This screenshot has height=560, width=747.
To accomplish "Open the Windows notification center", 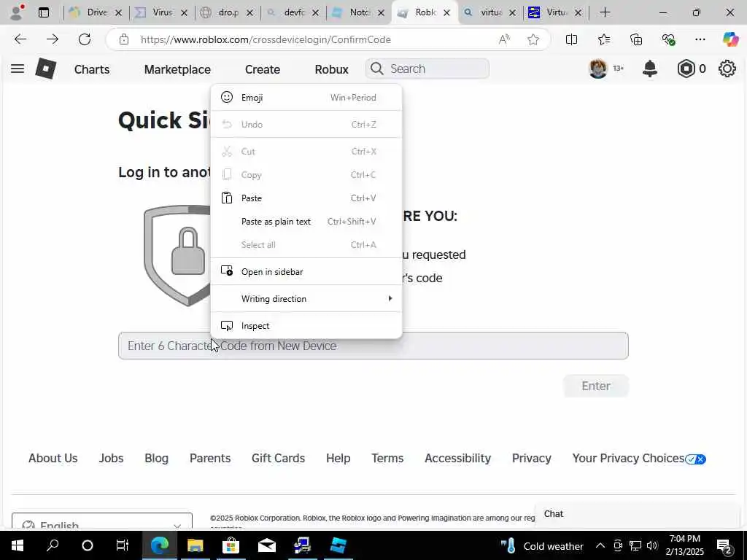I will point(724,546).
